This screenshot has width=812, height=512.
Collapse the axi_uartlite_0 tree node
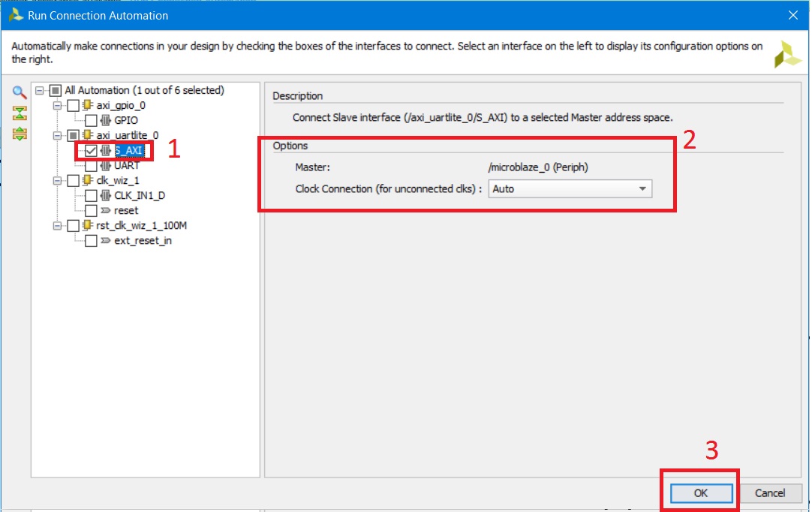pos(57,135)
